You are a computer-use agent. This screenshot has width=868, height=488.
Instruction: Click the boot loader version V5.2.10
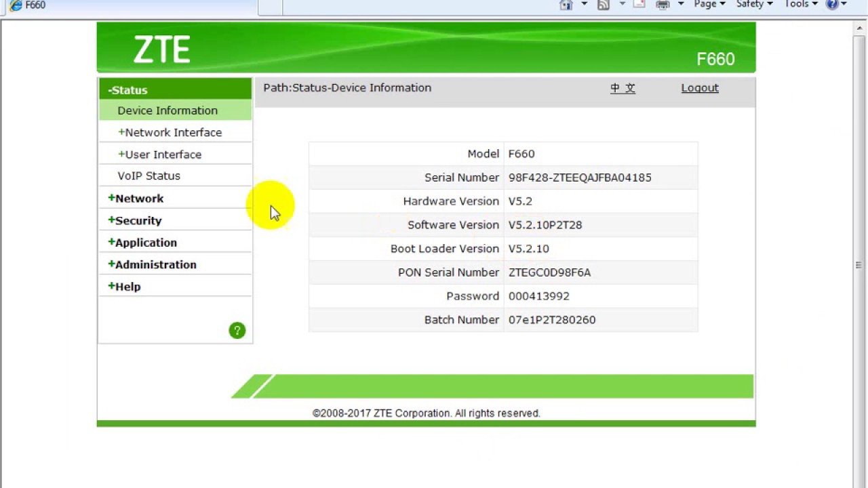click(529, 249)
